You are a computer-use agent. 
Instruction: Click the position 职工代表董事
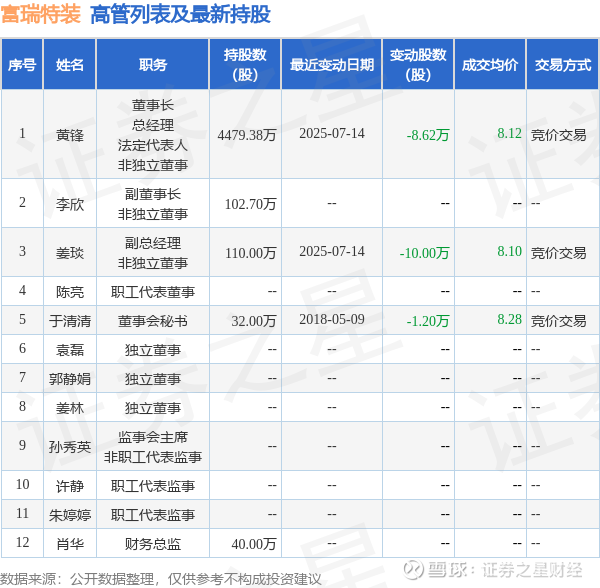(153, 292)
